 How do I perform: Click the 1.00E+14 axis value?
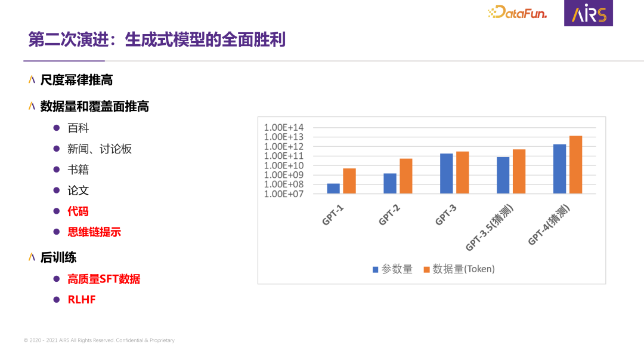click(284, 128)
